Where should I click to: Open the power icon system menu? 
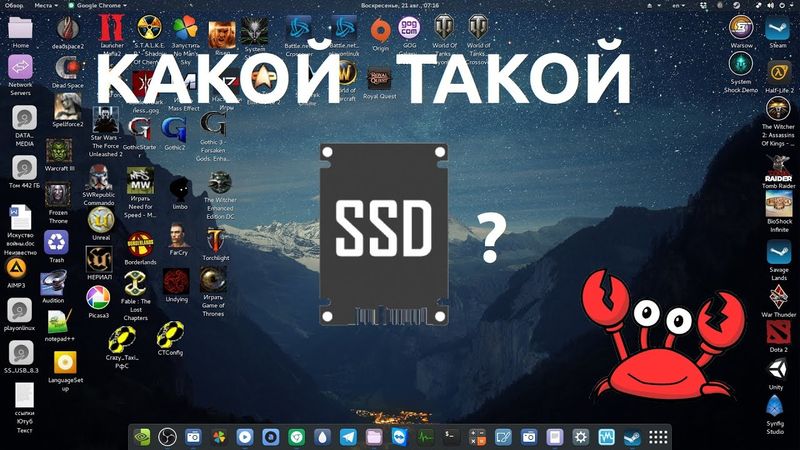(782, 6)
